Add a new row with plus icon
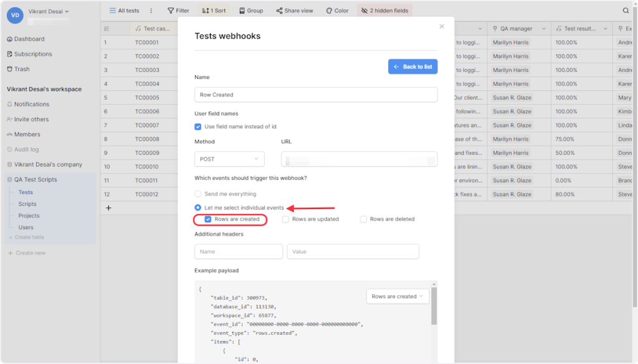638x364 pixels. click(108, 208)
